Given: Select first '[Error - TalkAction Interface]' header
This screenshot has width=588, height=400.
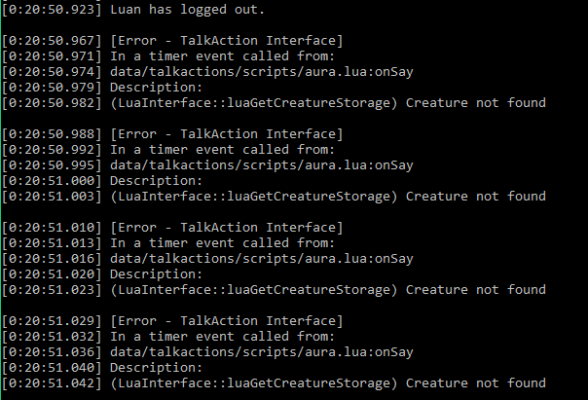Looking at the screenshot, I should [x=226, y=40].
